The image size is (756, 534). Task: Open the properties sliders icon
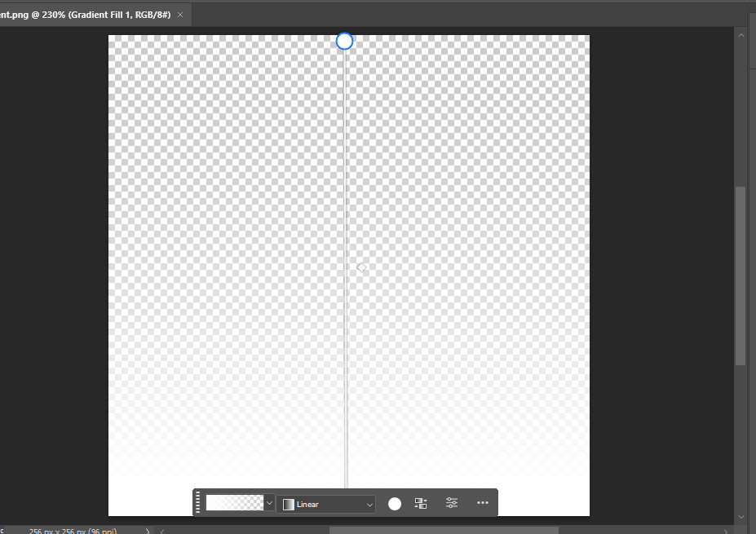(x=452, y=503)
